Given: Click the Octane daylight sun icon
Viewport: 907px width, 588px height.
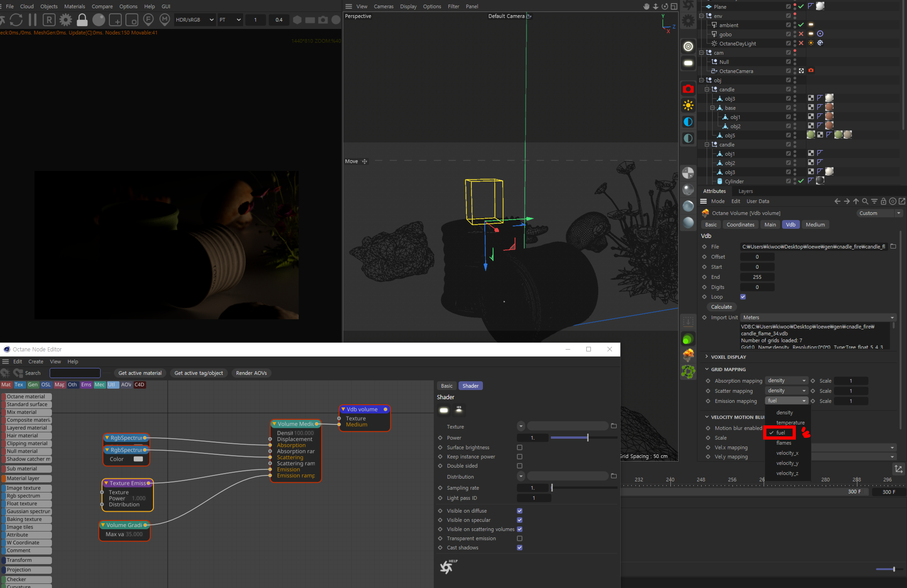Looking at the screenshot, I should [688, 106].
